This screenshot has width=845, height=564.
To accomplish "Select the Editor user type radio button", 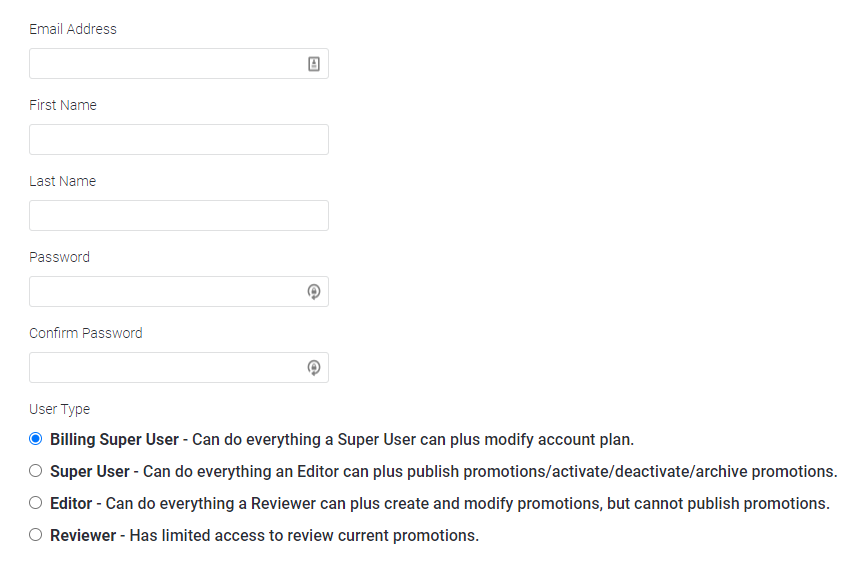I will coord(36,503).
